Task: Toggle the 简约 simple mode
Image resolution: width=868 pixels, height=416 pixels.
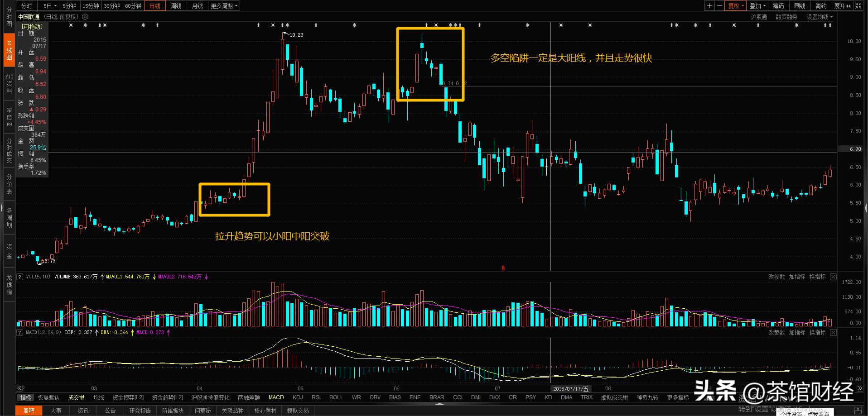Action: click(x=821, y=6)
